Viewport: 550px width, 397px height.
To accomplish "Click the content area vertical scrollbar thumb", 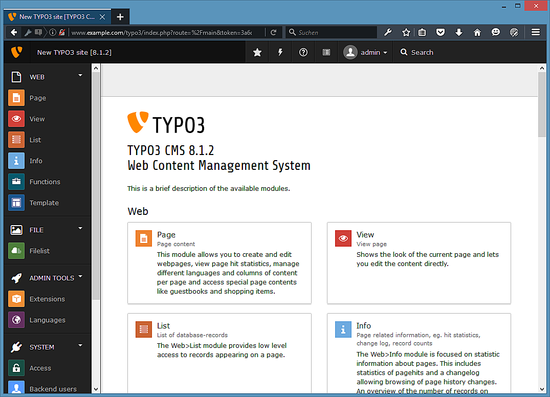I will click(x=542, y=105).
